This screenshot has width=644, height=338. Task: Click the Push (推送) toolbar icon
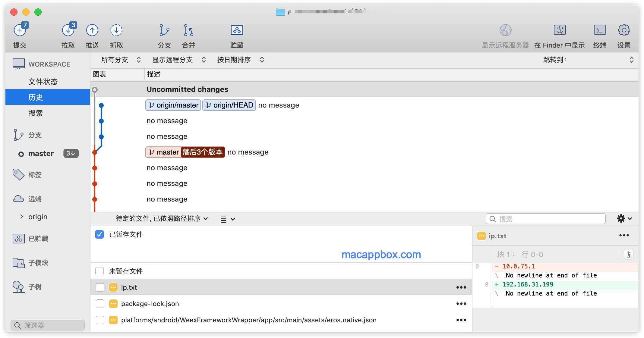click(92, 30)
